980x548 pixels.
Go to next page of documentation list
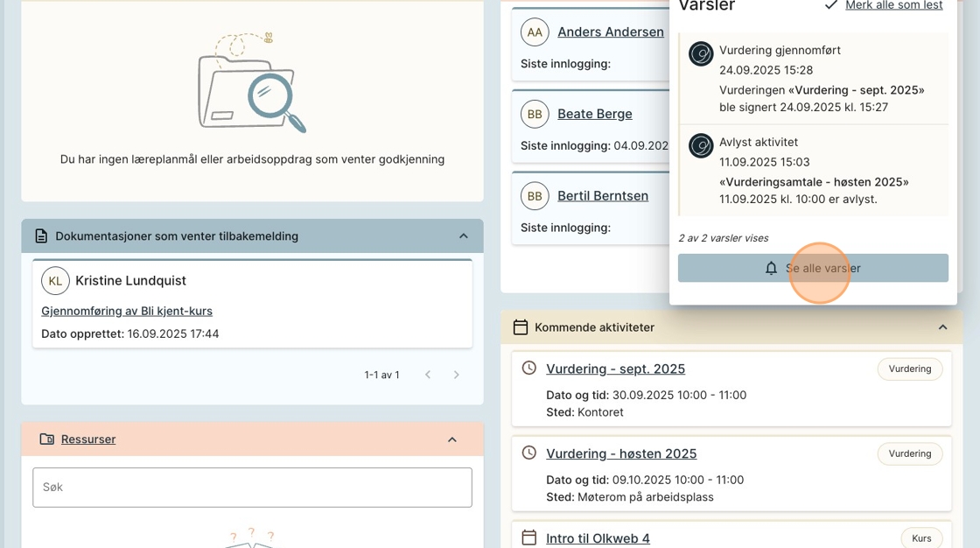(x=457, y=375)
